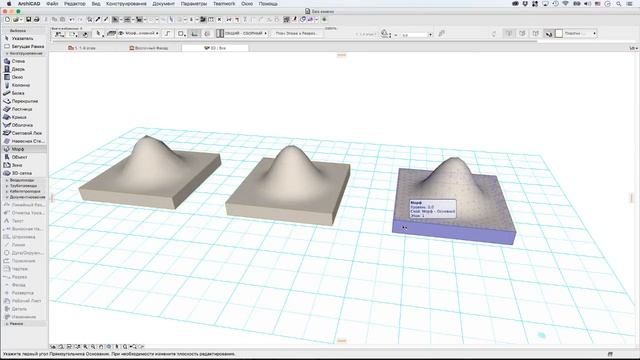Open the Редактор menu
This screenshot has width=640, height=360.
(75, 4)
